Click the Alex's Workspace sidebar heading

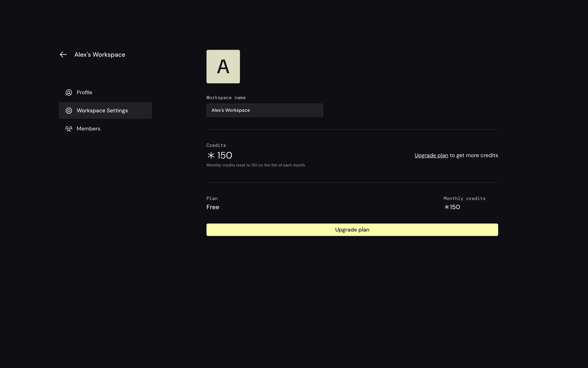point(100,55)
